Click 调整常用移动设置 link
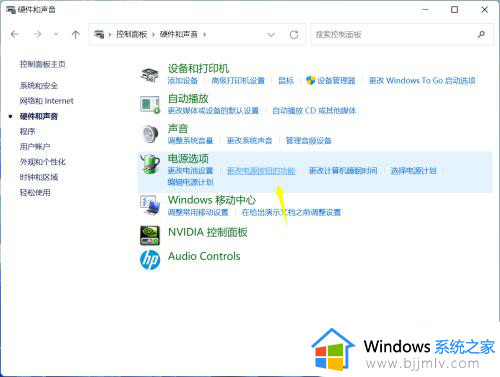500x377 pixels. click(198, 212)
